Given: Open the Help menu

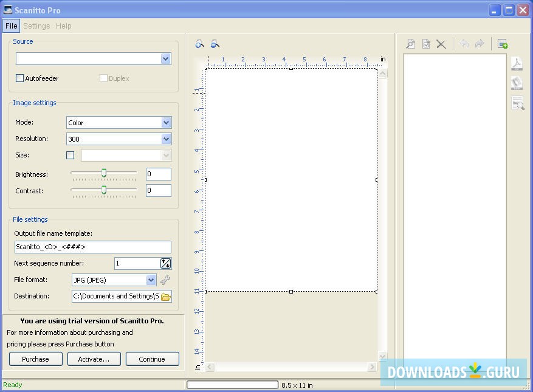Looking at the screenshot, I should [x=64, y=26].
